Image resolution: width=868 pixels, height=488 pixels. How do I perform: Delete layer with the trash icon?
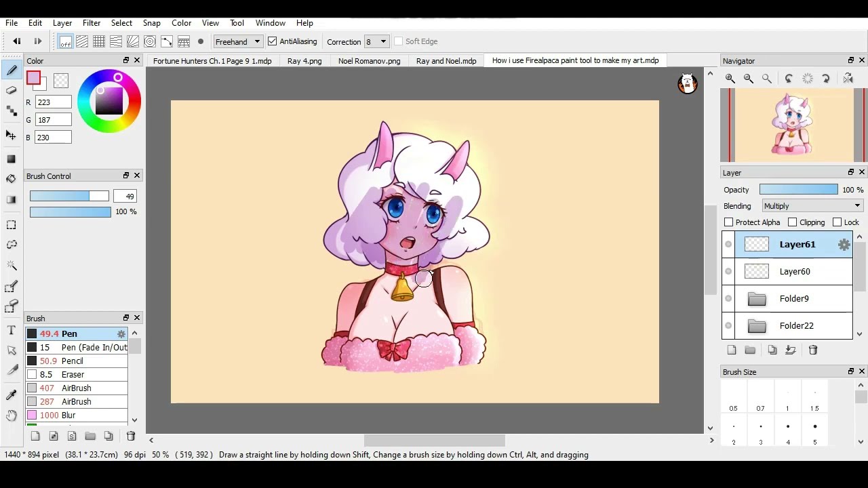813,350
